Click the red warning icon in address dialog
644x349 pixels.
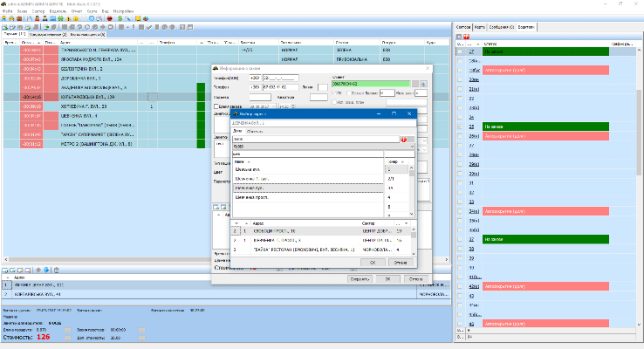(403, 139)
